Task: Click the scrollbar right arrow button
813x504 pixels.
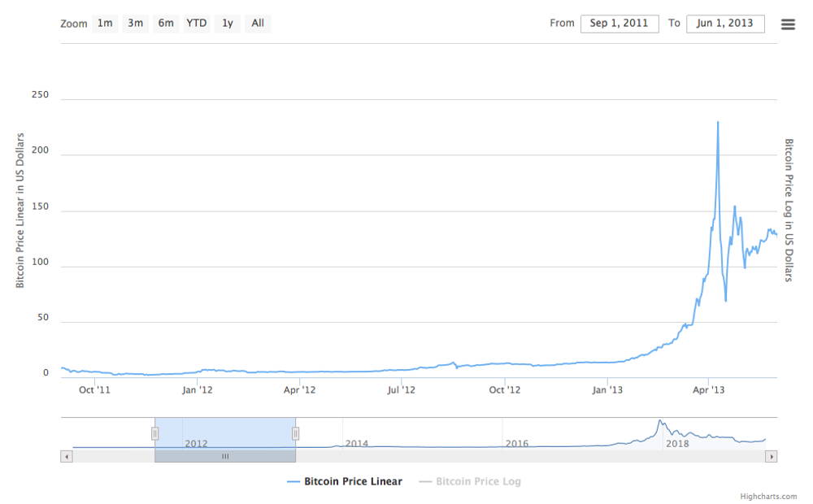Action: tap(772, 457)
